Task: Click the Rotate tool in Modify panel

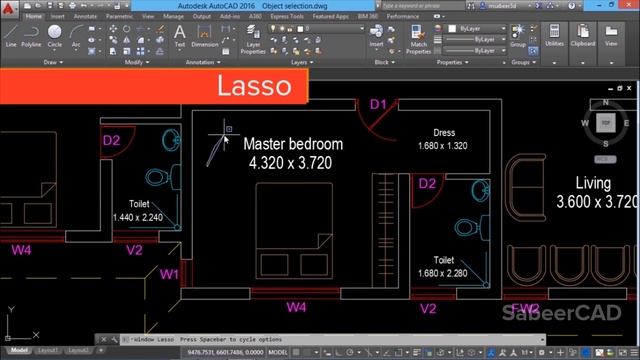Action: (x=127, y=29)
